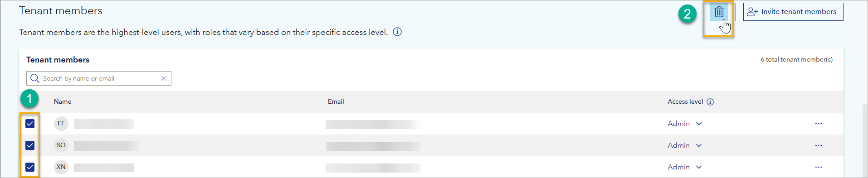
Task: Click the Email column header
Action: (x=336, y=102)
